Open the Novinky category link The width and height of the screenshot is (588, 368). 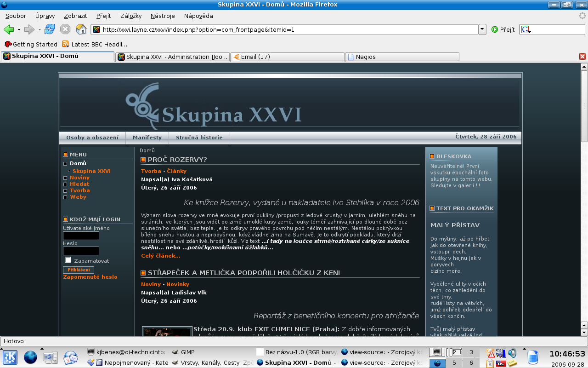pyautogui.click(x=178, y=284)
